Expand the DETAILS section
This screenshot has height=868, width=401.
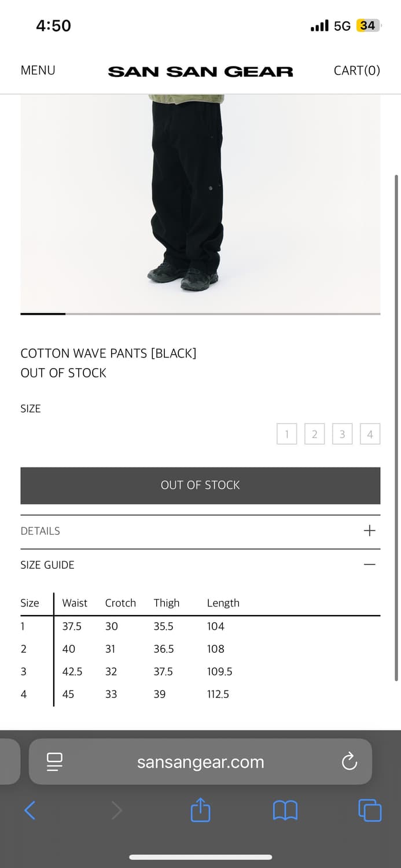pyautogui.click(x=369, y=530)
